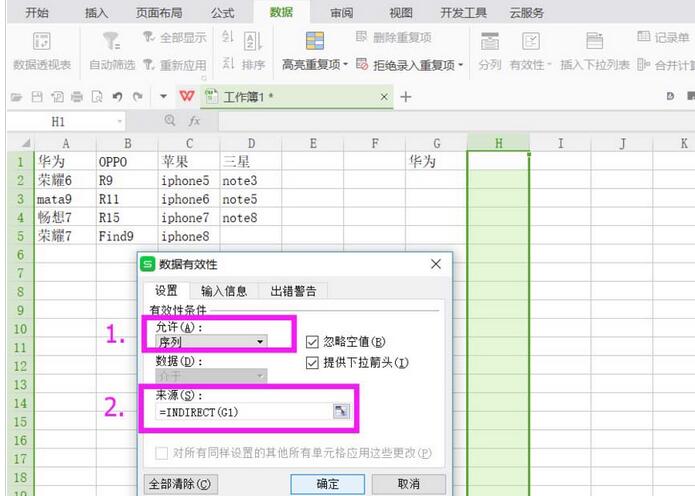
Task: Select row 3 header
Action: click(21, 199)
